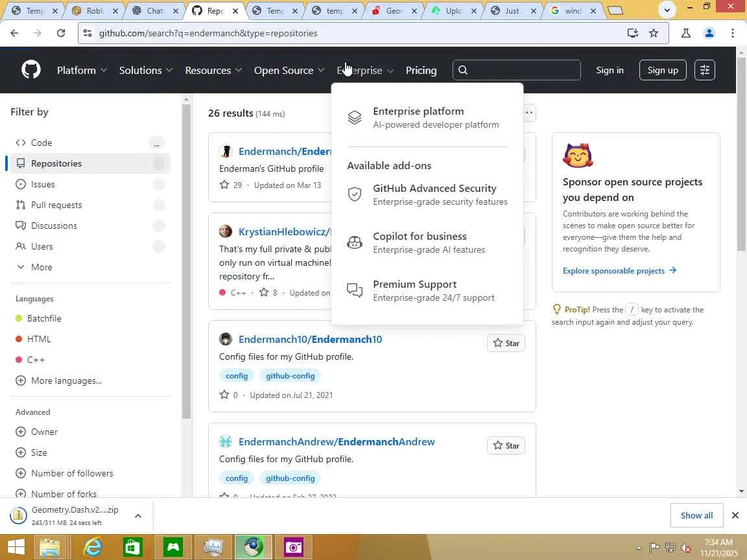Collapse the Enterprise dropdown menu

pyautogui.click(x=365, y=70)
